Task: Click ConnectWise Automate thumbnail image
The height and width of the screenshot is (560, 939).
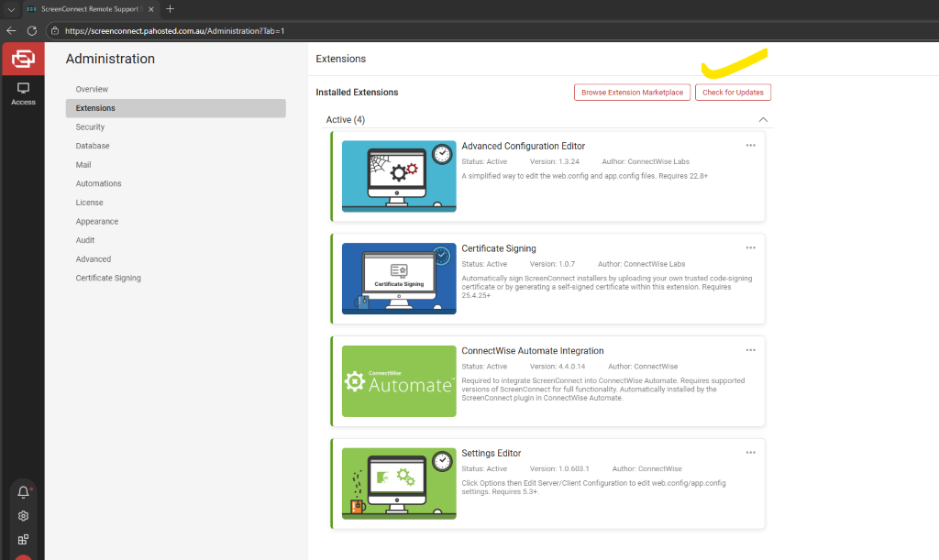Action: [399, 381]
